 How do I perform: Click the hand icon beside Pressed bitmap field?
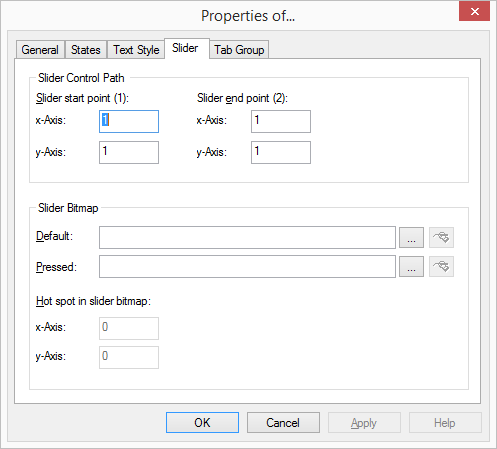(x=441, y=266)
